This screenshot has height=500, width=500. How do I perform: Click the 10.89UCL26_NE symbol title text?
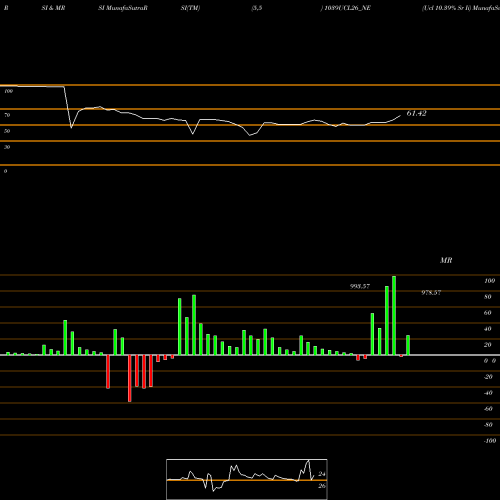pyautogui.click(x=347, y=8)
